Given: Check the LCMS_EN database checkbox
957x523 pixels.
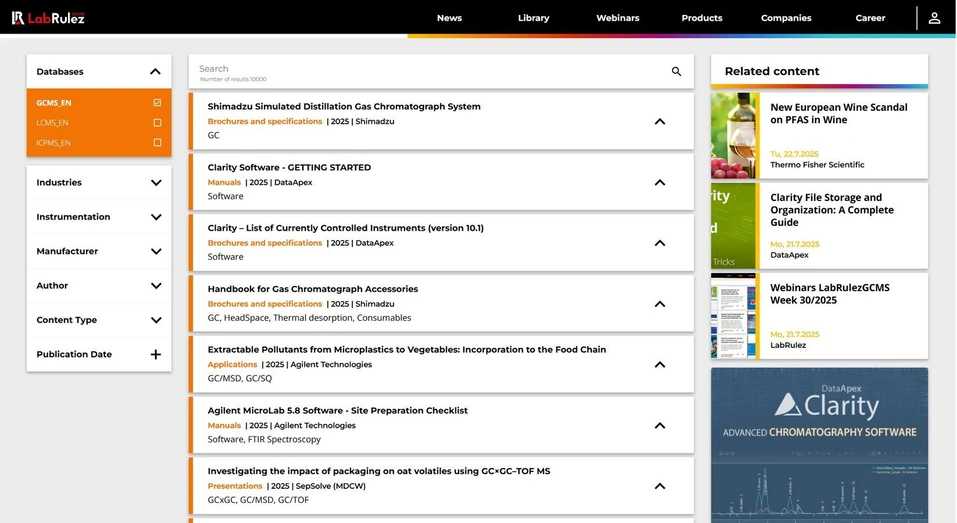Looking at the screenshot, I should point(157,123).
